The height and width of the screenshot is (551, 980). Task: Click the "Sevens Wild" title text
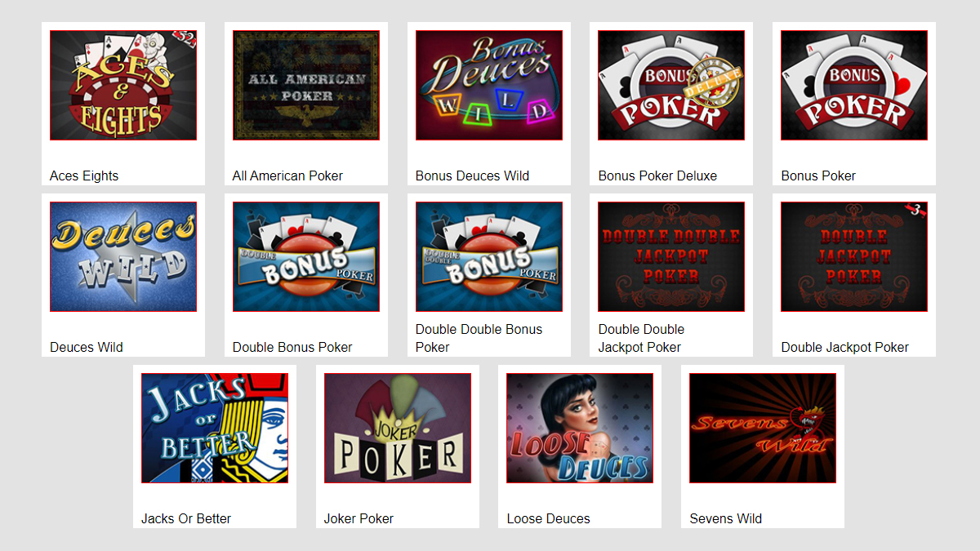pyautogui.click(x=726, y=518)
